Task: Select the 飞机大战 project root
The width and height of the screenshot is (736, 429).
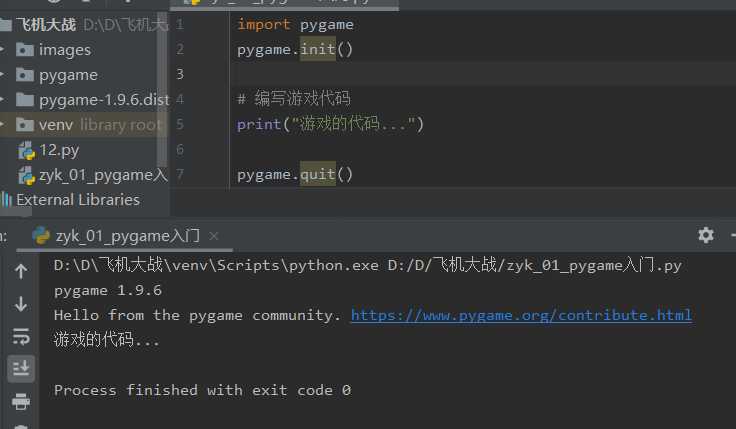Action: pos(46,24)
